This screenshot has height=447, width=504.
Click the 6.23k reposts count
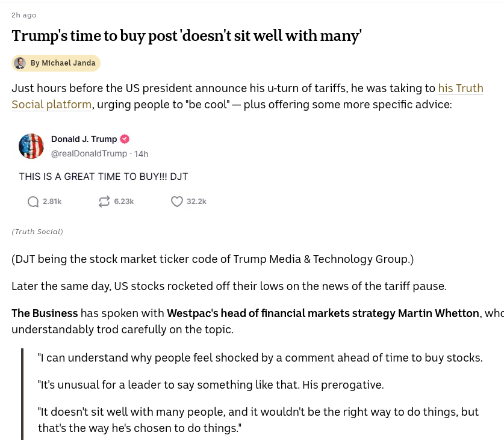tap(124, 202)
